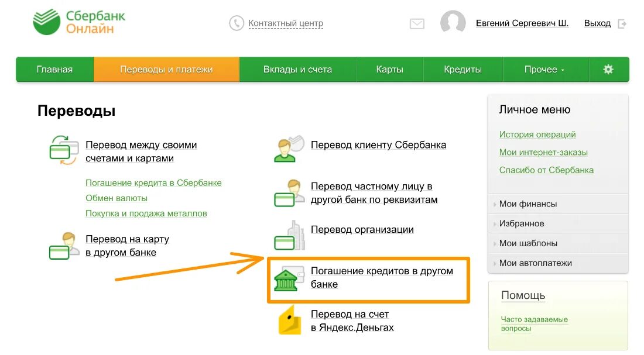Open Погашение кредита в Сбербанке

pos(153,183)
